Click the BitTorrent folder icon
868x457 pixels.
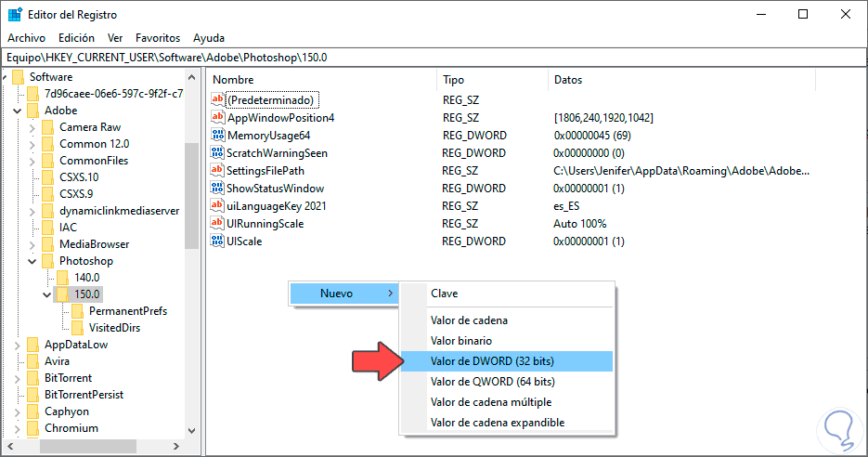pos(32,378)
